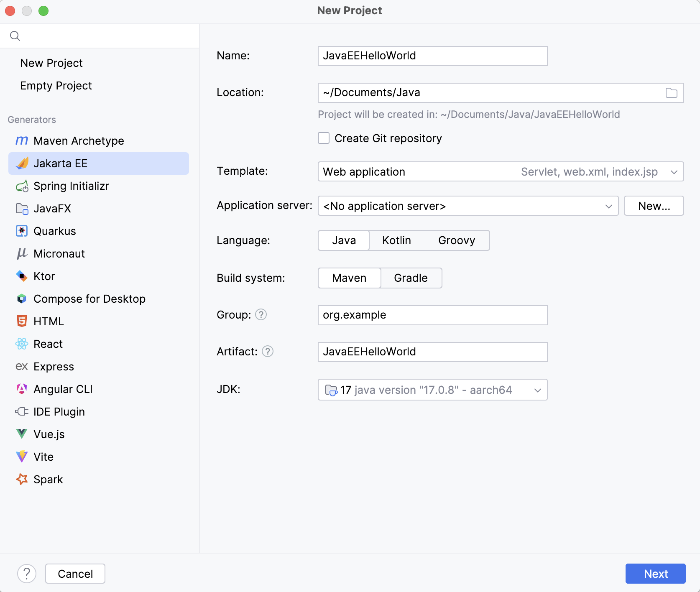Browse location with the folder icon
700x592 pixels.
tap(672, 93)
